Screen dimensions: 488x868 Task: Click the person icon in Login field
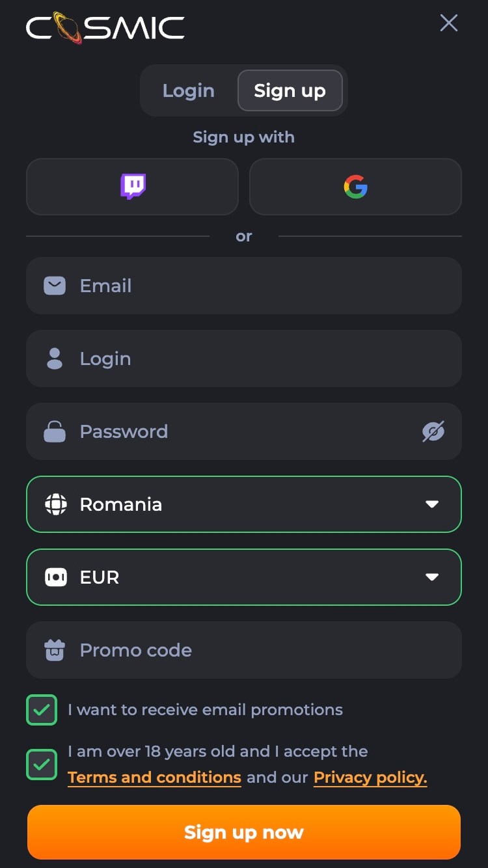tap(55, 359)
